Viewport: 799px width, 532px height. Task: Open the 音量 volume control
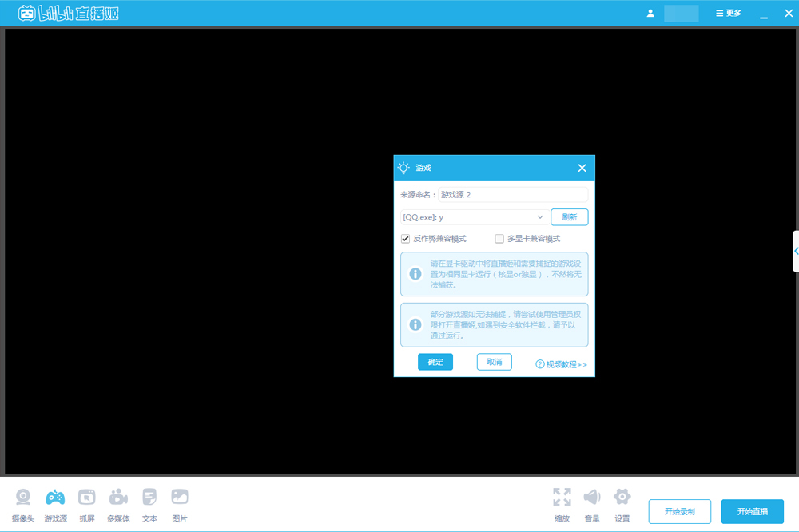tap(591, 503)
